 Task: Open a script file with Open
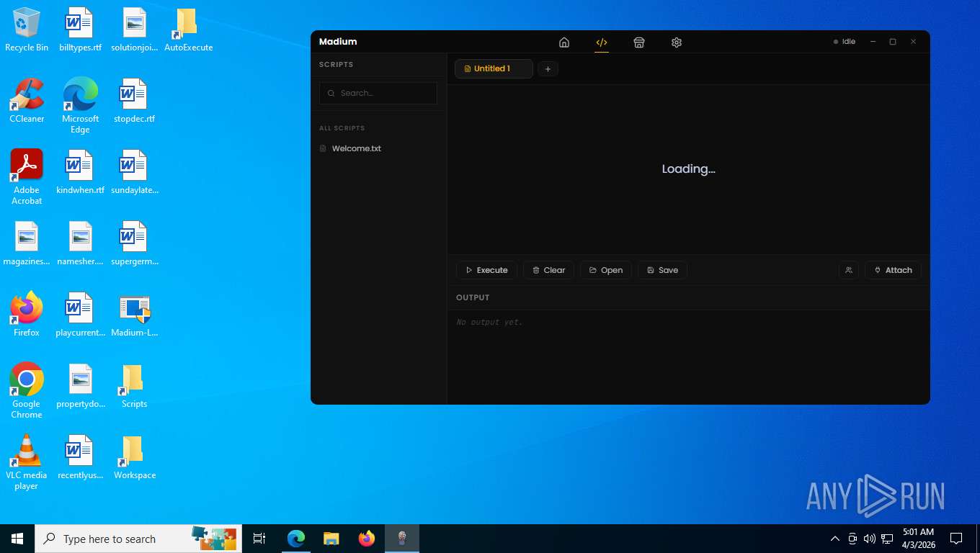(606, 270)
